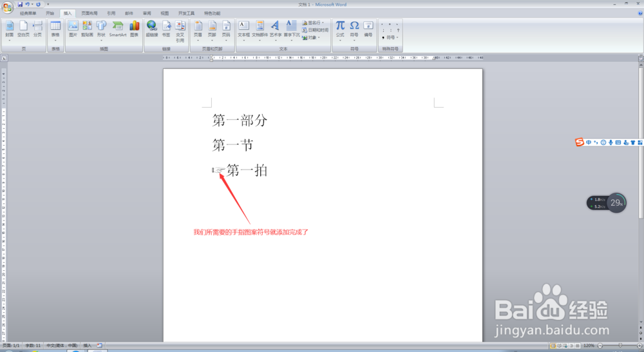The height and width of the screenshot is (352, 644).
Task: Click the Sogou input method S logo
Action: click(580, 142)
